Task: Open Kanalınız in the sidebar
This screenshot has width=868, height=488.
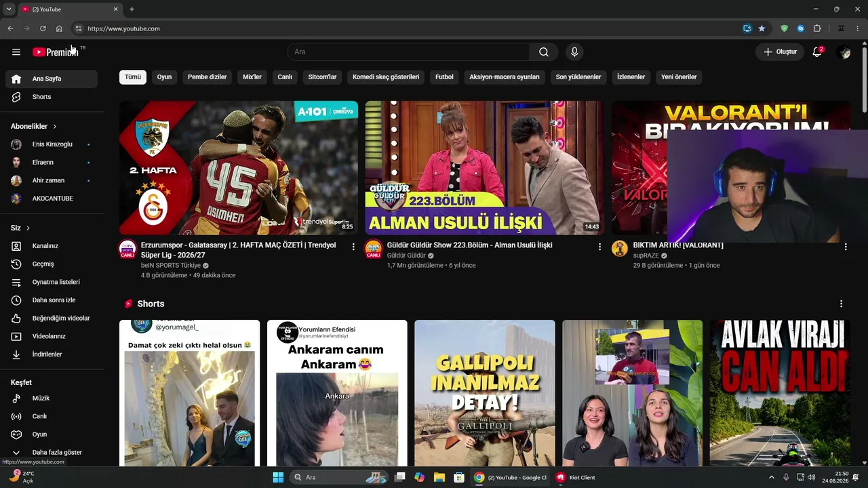Action: coord(52,246)
